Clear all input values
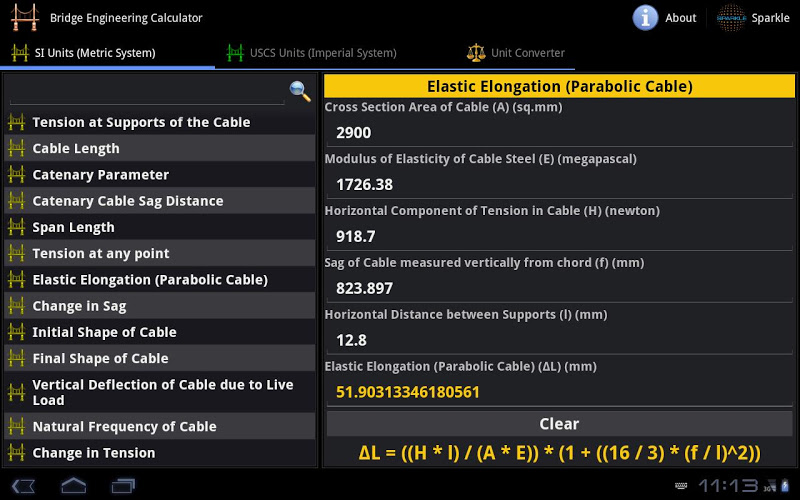 tap(560, 423)
